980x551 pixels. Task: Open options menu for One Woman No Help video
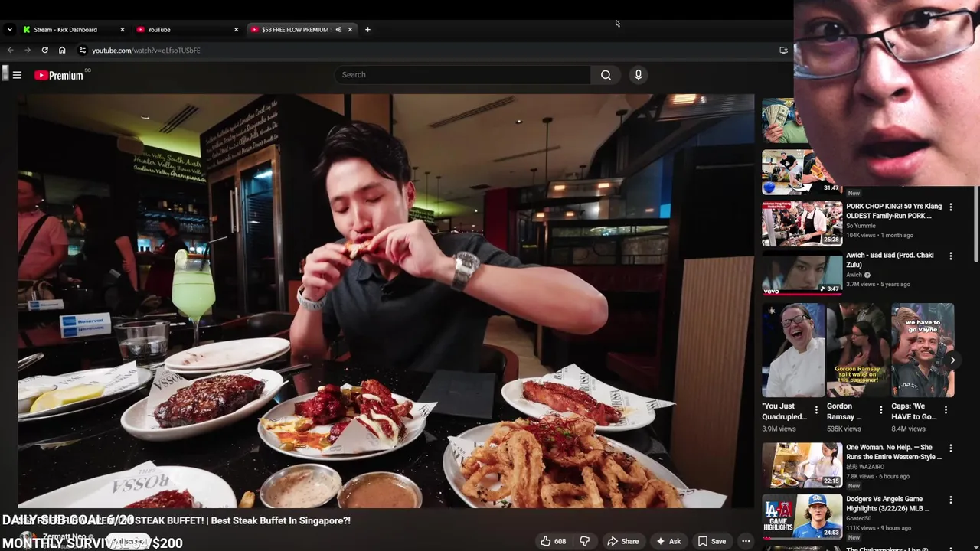pos(951,448)
